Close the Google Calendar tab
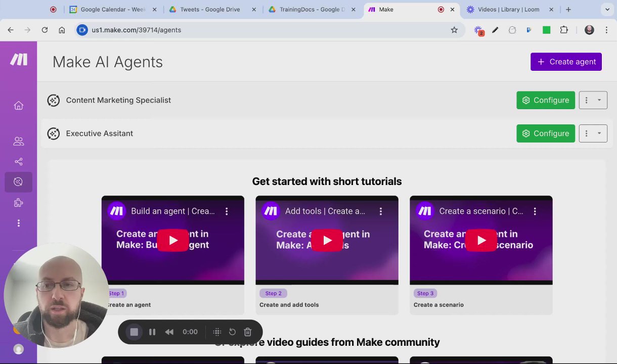The image size is (617, 364). coord(155,9)
